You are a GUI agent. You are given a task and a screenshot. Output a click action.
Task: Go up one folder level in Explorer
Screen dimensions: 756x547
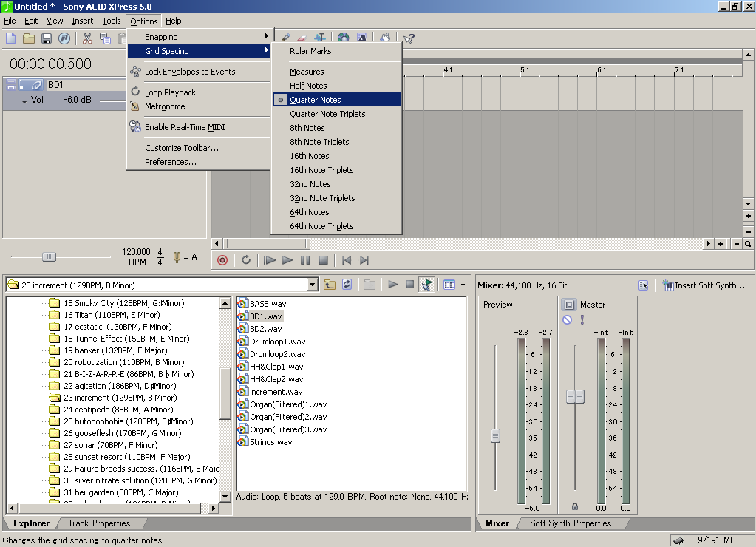point(330,285)
